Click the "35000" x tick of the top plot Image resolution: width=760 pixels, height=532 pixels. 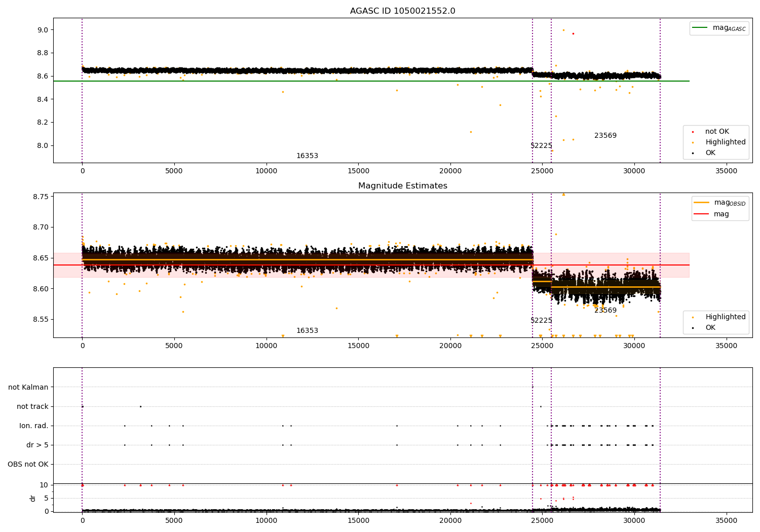(x=726, y=171)
